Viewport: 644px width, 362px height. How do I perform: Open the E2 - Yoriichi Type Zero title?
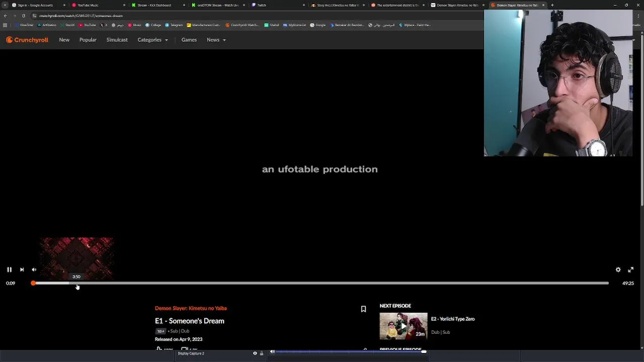click(453, 319)
